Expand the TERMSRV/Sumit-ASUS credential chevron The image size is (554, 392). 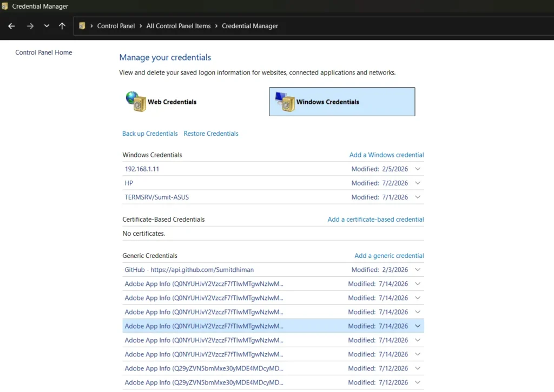(x=418, y=197)
